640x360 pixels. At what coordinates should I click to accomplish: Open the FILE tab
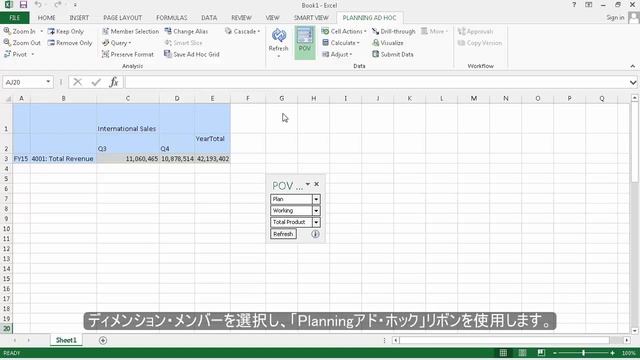click(x=14, y=18)
